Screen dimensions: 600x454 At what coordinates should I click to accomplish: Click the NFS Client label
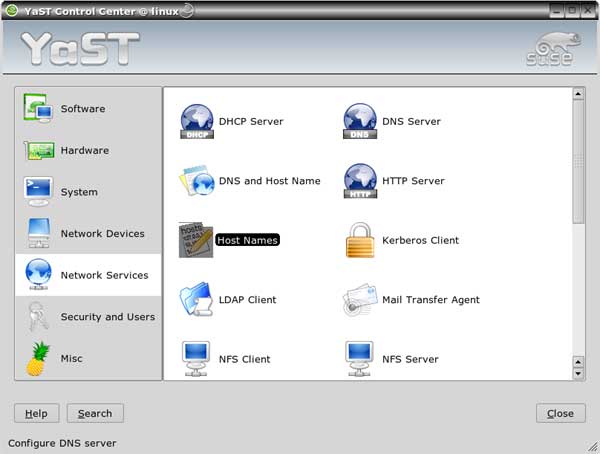coord(245,359)
